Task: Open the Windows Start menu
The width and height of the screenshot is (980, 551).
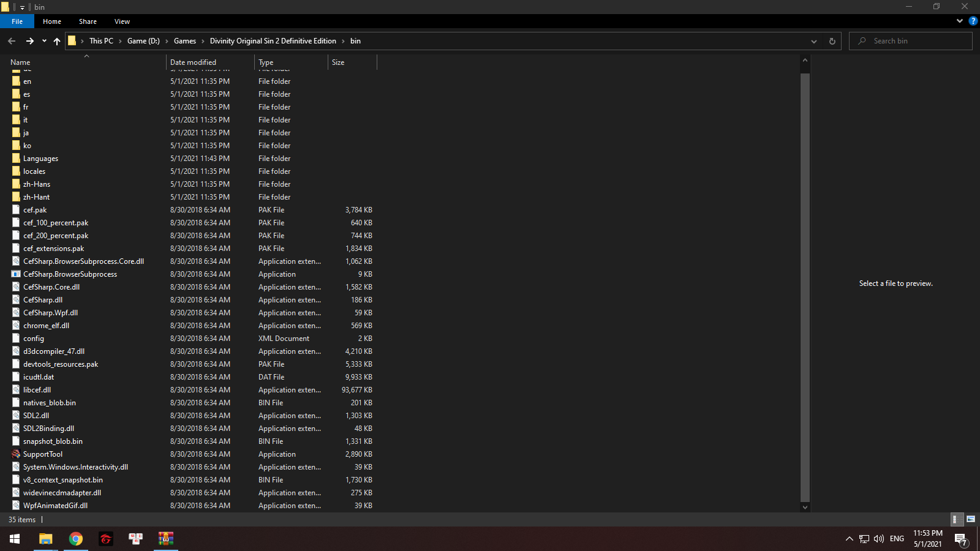Action: pyautogui.click(x=15, y=539)
